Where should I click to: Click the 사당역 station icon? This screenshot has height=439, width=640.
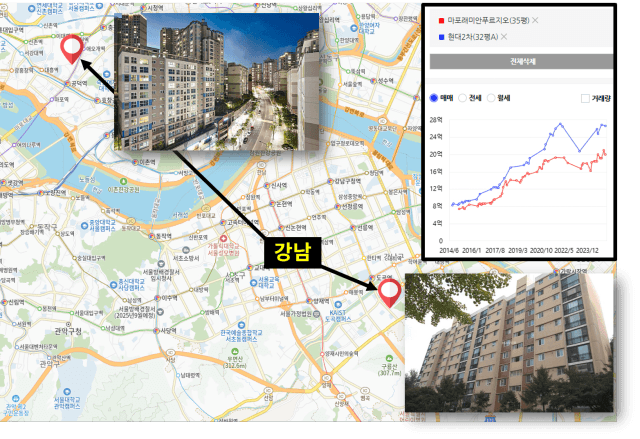(x=156, y=331)
